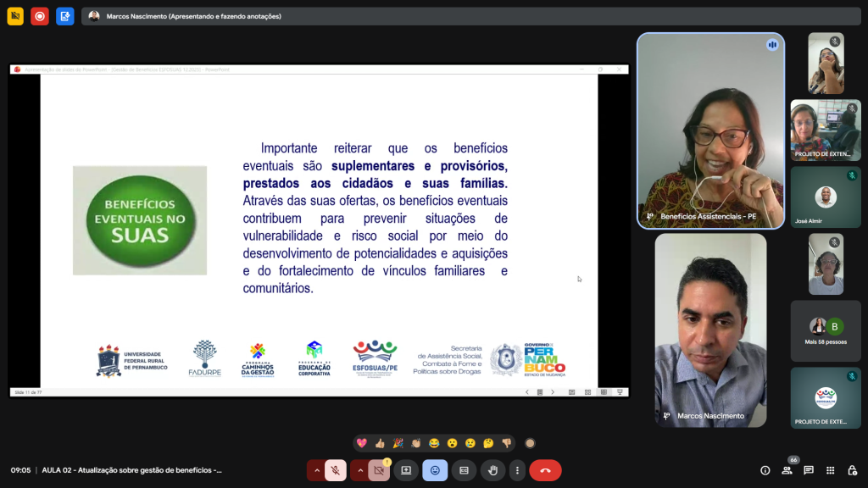Hide the emoji reactions bar
Image resolution: width=868 pixels, height=488 pixels.
point(435,470)
